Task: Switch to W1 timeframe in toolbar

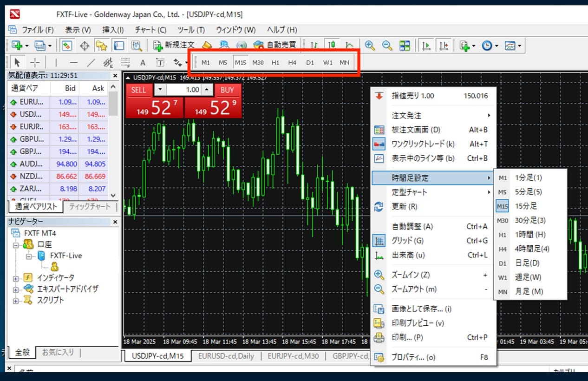Action: [x=327, y=62]
